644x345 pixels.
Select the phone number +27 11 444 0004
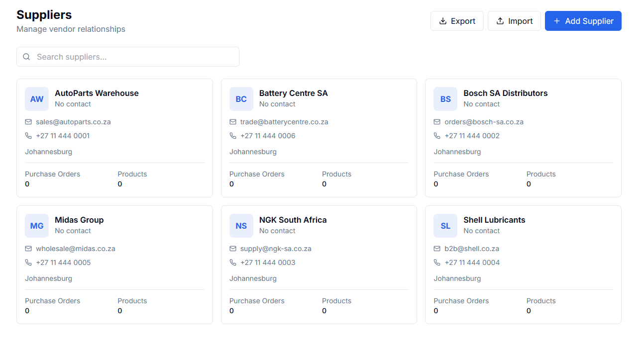tap(472, 262)
